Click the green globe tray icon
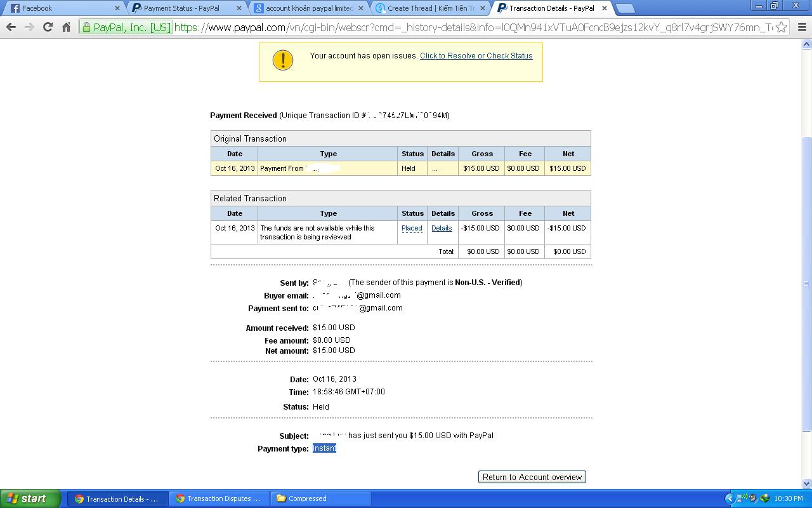The width and height of the screenshot is (812, 508). (764, 498)
